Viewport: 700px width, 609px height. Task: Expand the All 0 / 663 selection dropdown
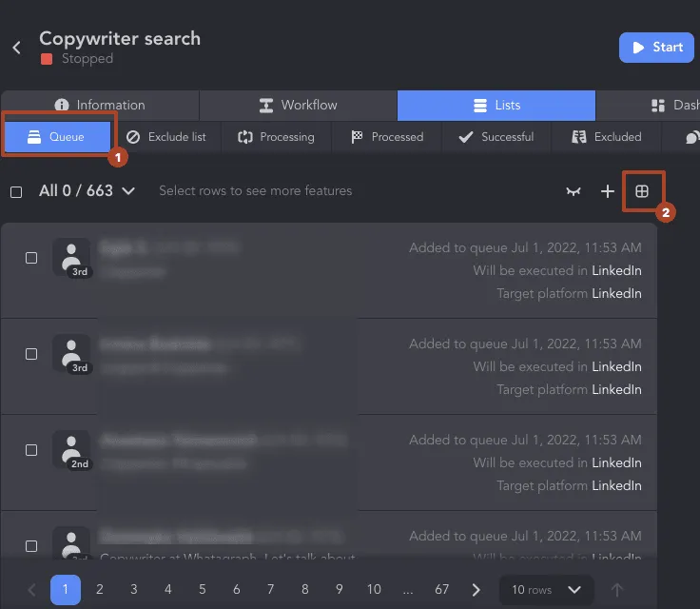87,191
